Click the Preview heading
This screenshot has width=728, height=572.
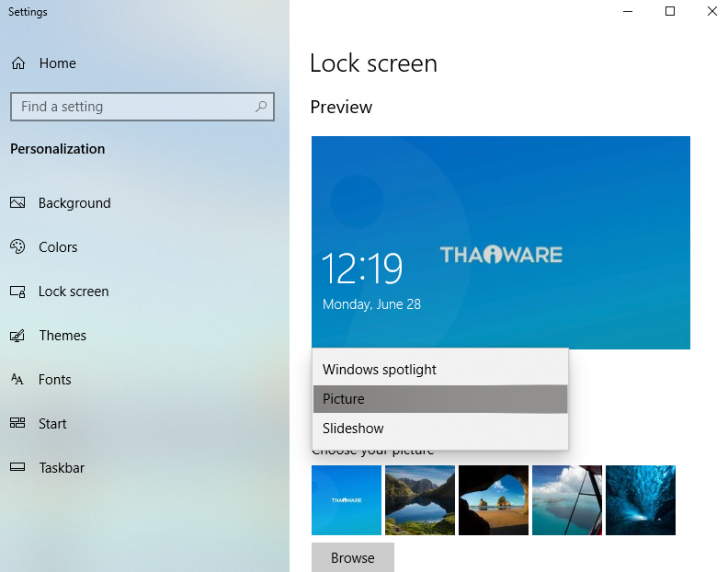point(341,107)
